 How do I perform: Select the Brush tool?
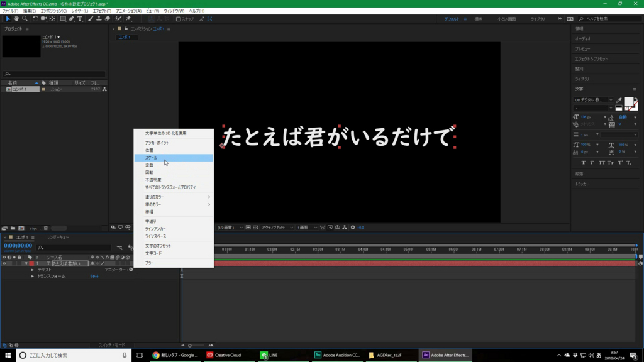click(x=91, y=19)
